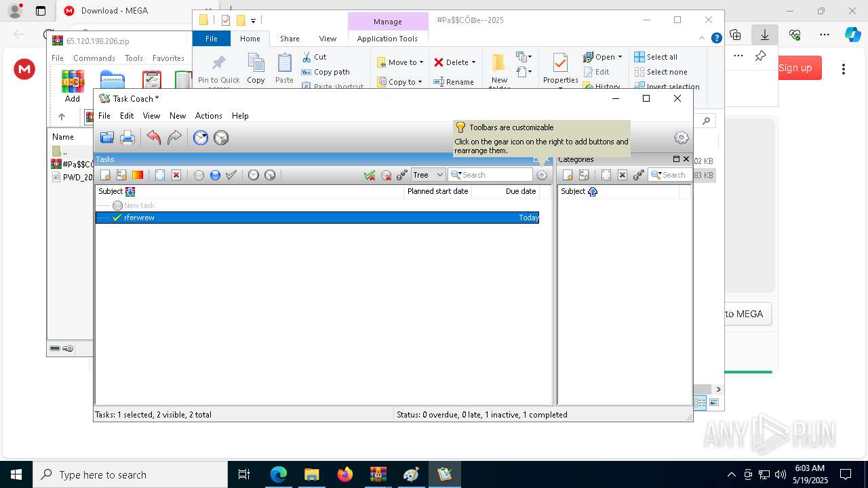The height and width of the screenshot is (488, 868).
Task: Expand Copy to dropdown in File Explorer
Action: tap(420, 82)
